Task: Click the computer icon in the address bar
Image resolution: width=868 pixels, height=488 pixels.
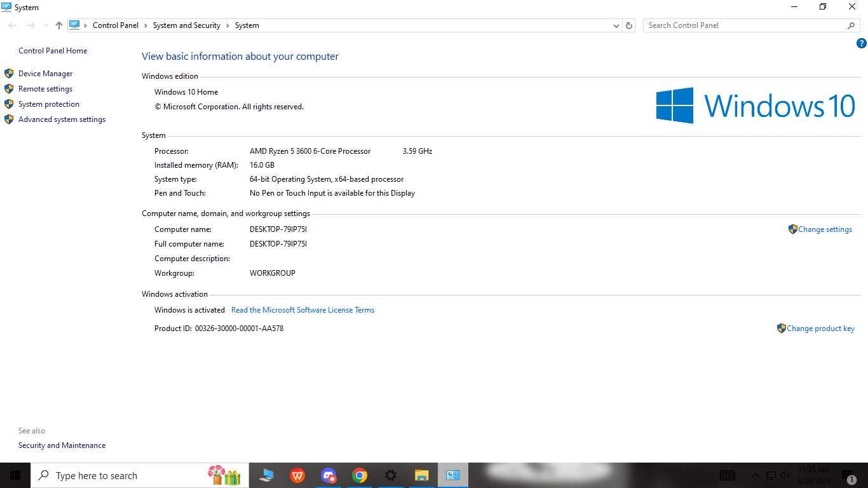Action: point(74,25)
